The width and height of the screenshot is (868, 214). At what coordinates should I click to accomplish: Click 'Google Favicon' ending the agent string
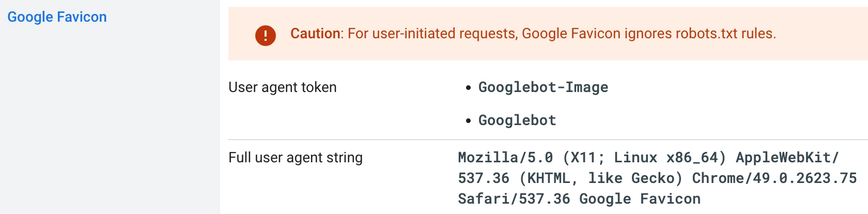(x=640, y=199)
